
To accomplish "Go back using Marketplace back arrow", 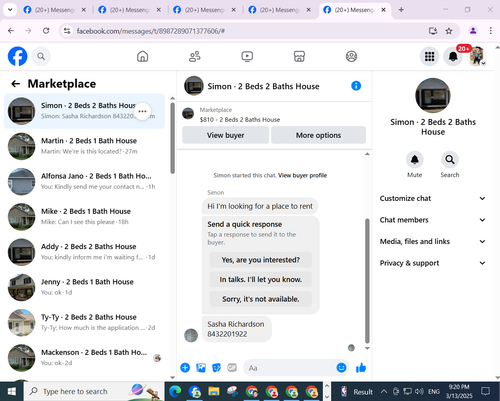I will [15, 84].
